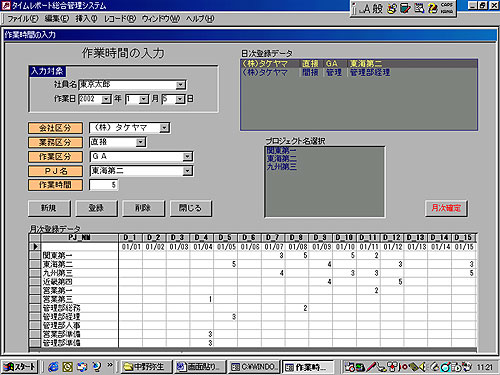Click the IME properties icon with tools

coord(419,8)
